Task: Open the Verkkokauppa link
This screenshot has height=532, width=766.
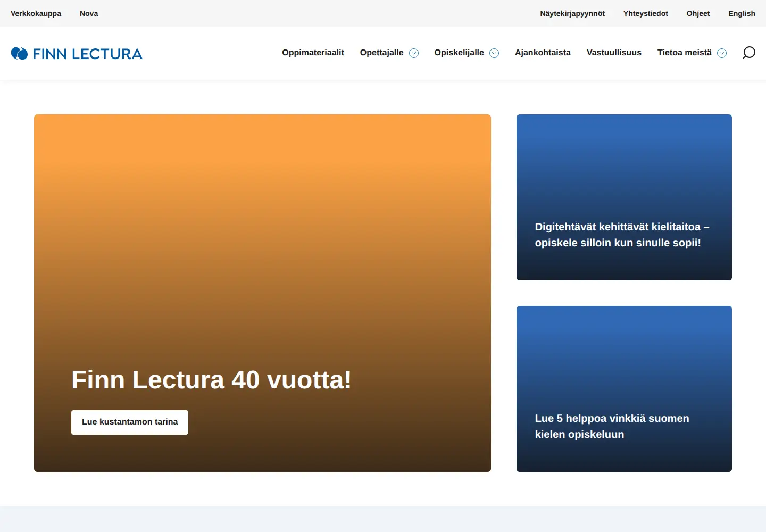Action: pos(36,13)
